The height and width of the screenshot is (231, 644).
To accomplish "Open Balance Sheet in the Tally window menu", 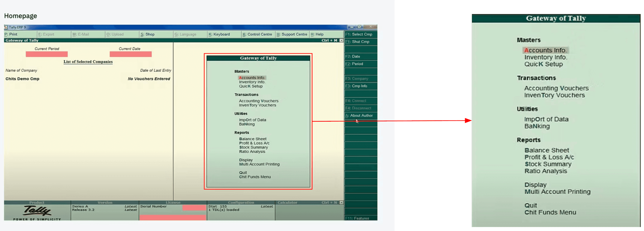I will point(253,139).
